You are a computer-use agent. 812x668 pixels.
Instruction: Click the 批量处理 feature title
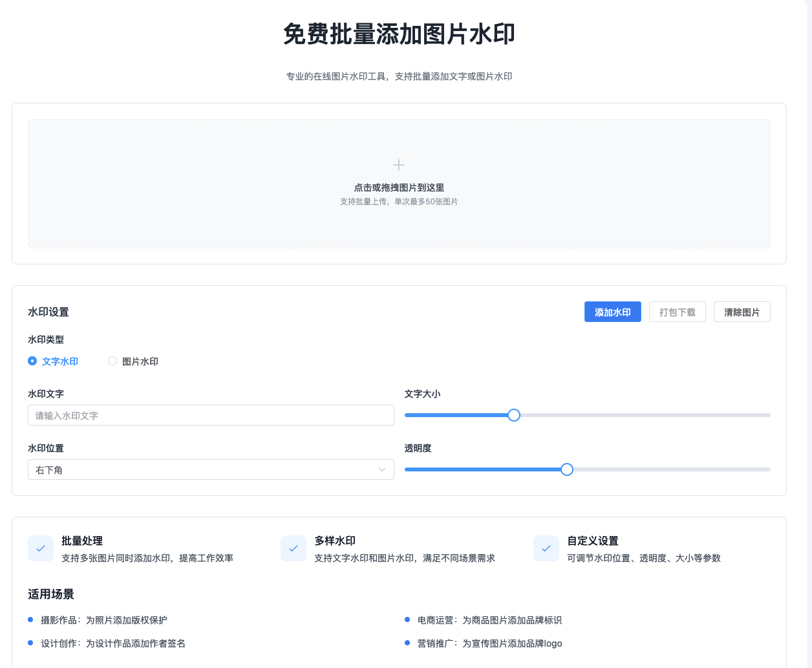click(x=82, y=541)
